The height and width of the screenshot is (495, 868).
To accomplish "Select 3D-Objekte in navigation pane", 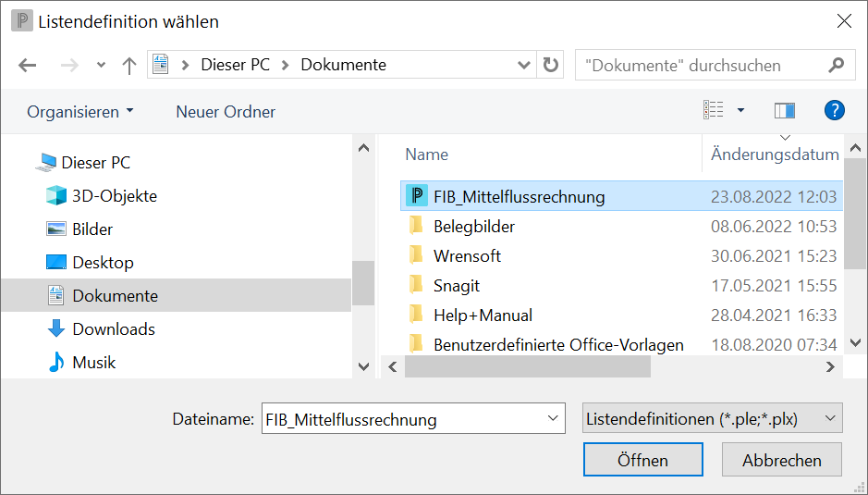I will [115, 195].
